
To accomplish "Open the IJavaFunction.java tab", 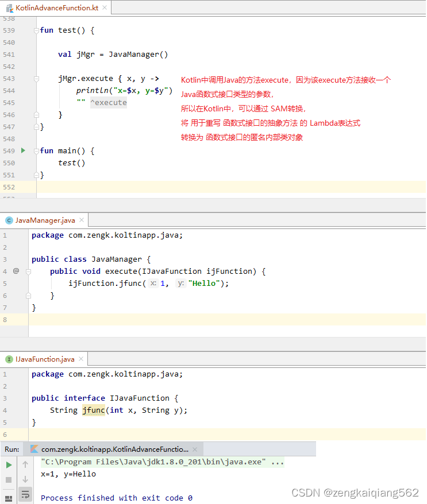I will pyautogui.click(x=45, y=359).
